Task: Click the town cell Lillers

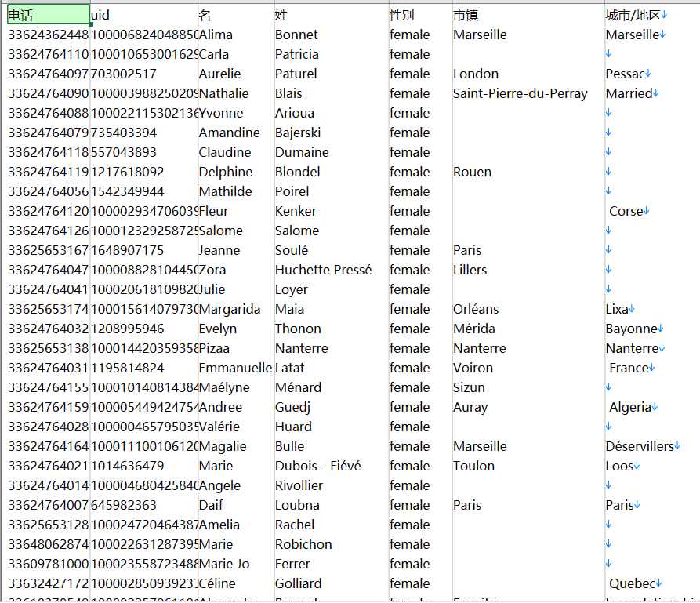Action: (x=528, y=270)
